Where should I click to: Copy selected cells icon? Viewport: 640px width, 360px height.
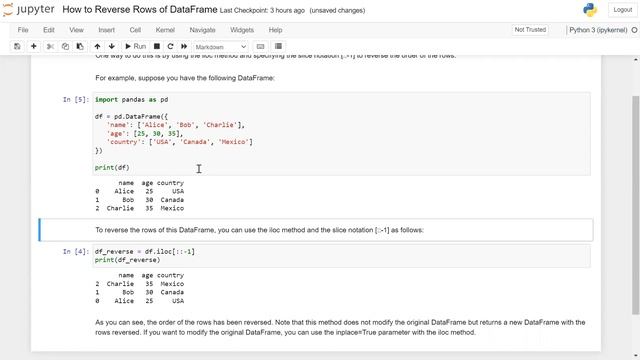[65, 47]
